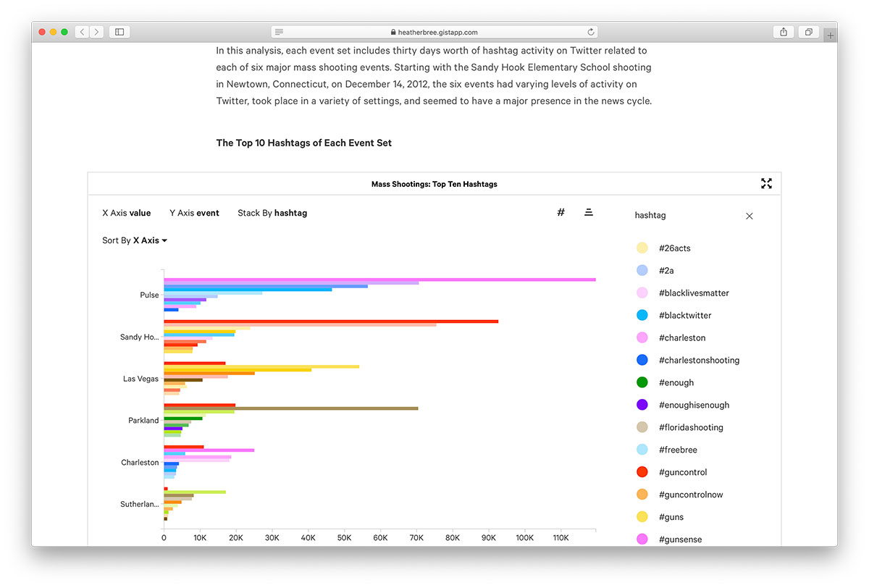Click the heatherbree.gistapp.com address bar
This screenshot has height=588, width=869.
434,32
